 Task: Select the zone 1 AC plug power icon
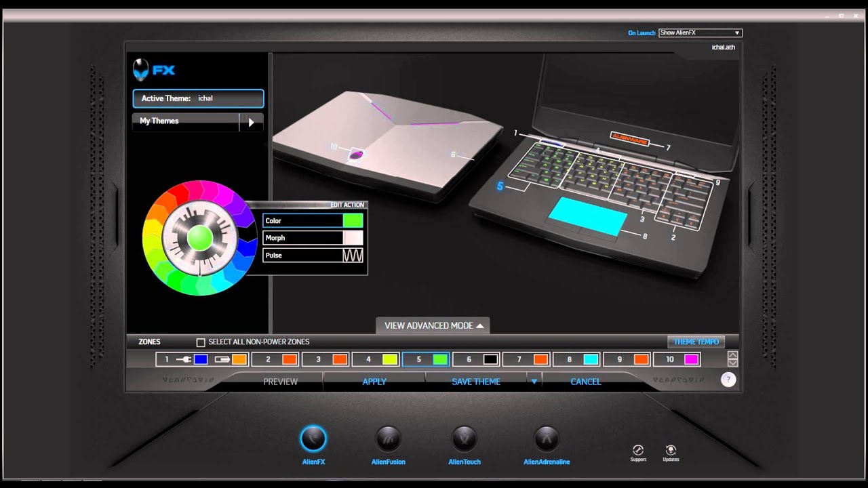pyautogui.click(x=184, y=360)
